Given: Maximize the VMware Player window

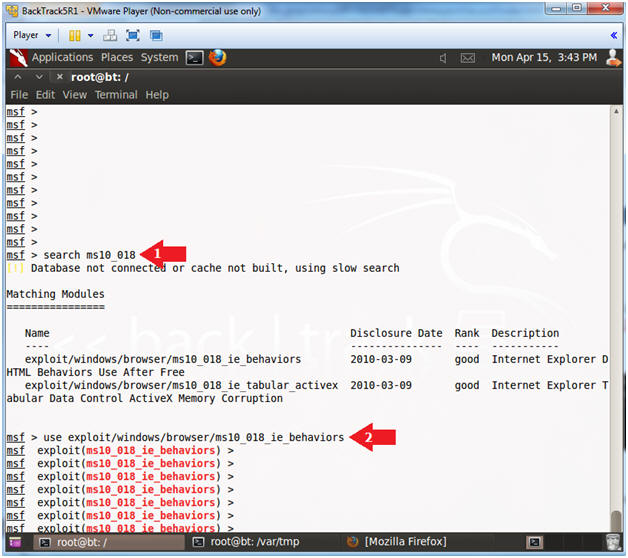Looking at the screenshot, I should coord(577,8).
